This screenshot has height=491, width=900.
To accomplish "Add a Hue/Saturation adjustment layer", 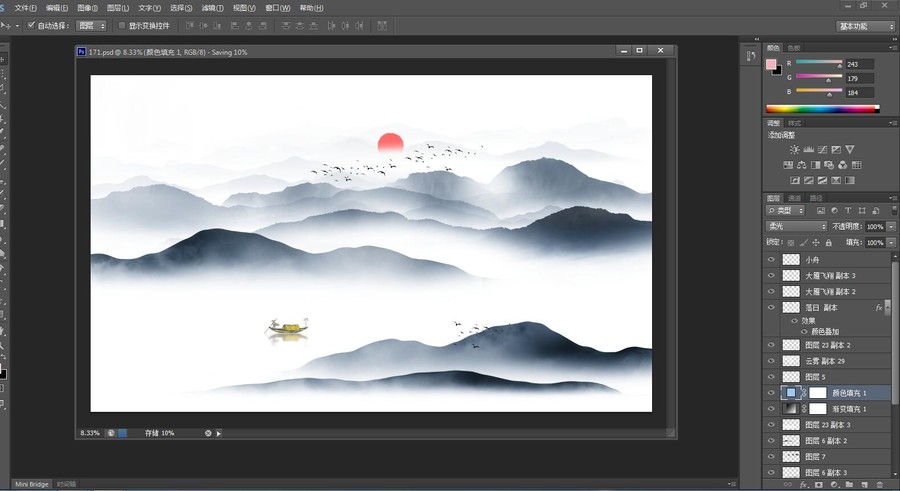I will 788,165.
